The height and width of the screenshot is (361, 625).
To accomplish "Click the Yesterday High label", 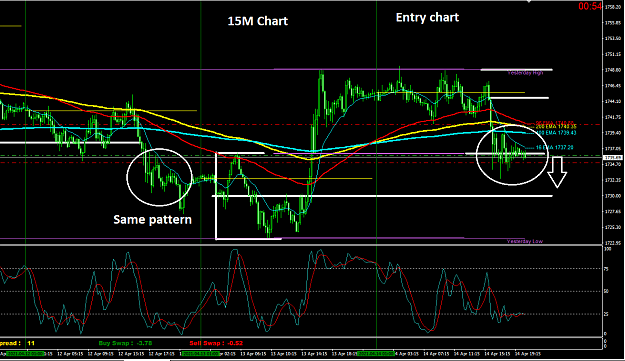I will 525,73.
